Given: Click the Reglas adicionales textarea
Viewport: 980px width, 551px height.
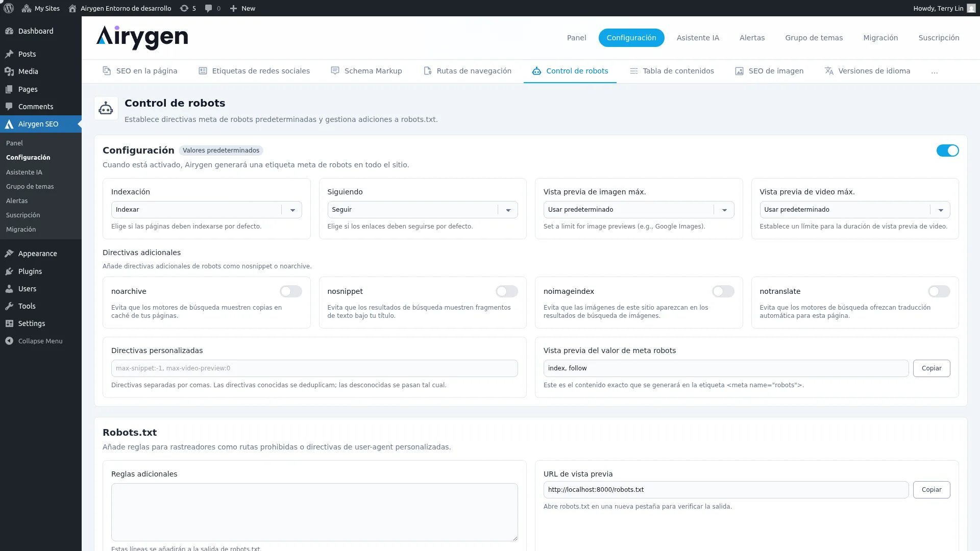Looking at the screenshot, I should [x=314, y=512].
